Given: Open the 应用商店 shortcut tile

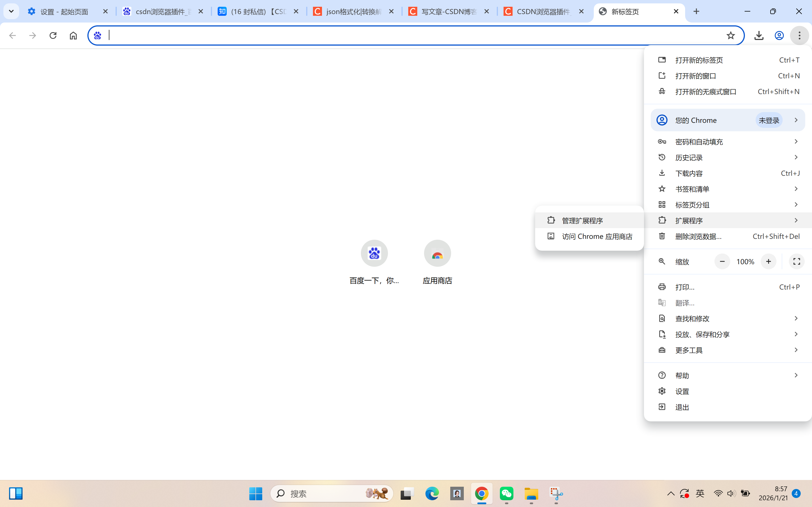Looking at the screenshot, I should (437, 253).
